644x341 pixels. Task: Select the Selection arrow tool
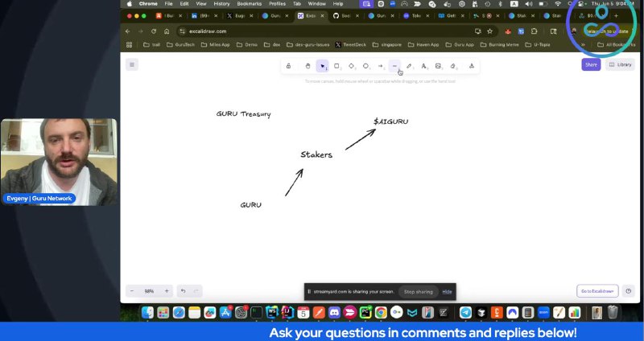pyautogui.click(x=323, y=66)
